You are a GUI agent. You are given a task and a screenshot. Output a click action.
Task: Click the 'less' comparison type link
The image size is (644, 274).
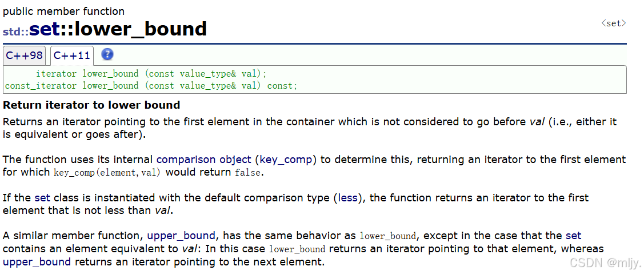(x=347, y=198)
